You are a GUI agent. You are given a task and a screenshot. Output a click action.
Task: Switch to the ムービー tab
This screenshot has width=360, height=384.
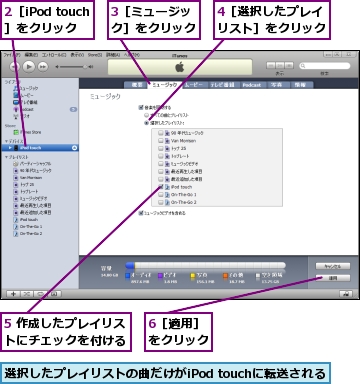(194, 85)
